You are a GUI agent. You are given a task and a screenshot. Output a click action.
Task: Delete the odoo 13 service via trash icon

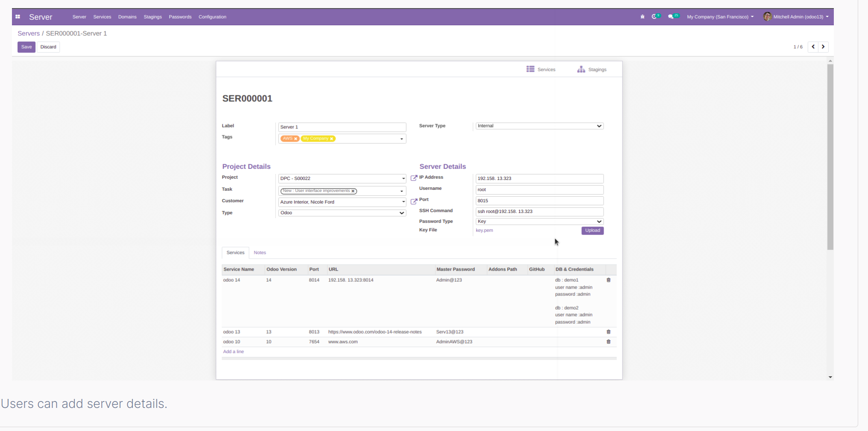(609, 332)
